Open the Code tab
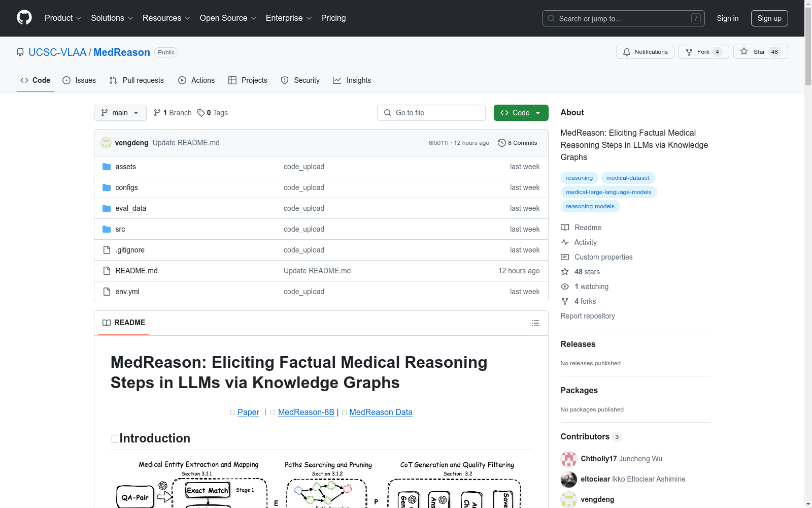 35,80
